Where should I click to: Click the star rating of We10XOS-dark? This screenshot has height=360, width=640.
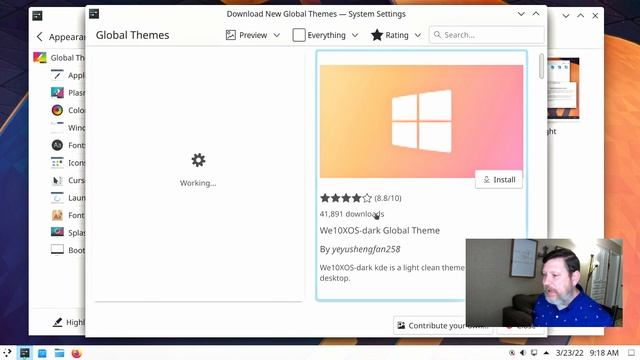346,198
